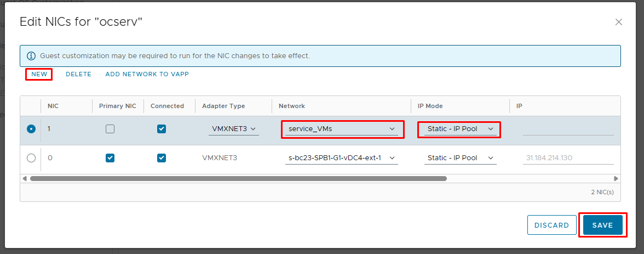Uncheck Connected checkbox for NIC 1
The width and height of the screenshot is (644, 254).
pos(162,129)
